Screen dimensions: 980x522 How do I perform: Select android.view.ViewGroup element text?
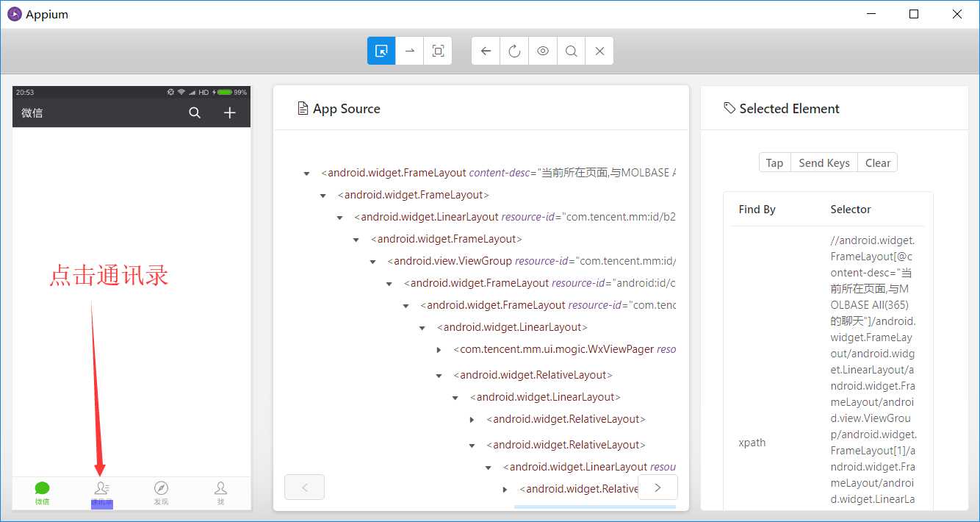coord(532,261)
